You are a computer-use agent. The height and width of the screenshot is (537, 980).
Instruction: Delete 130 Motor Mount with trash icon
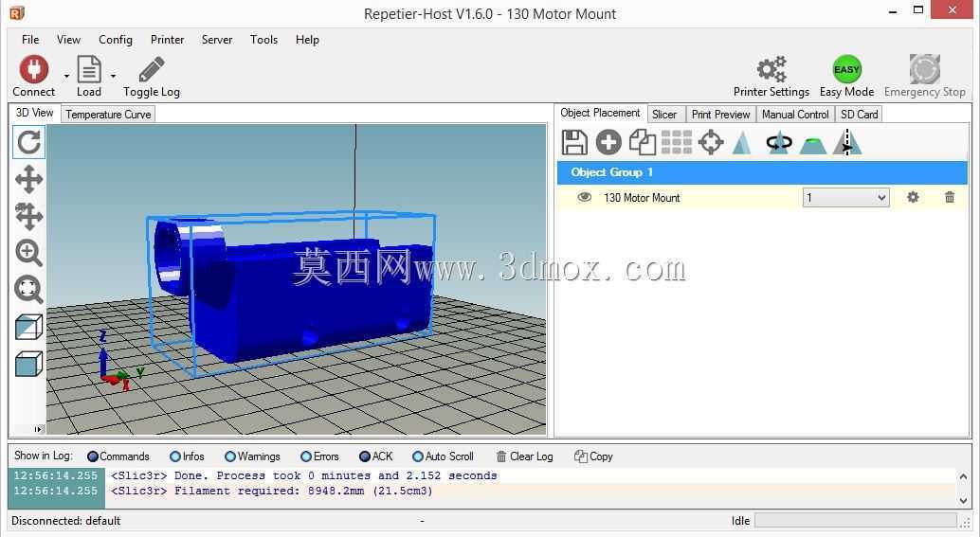(x=950, y=197)
